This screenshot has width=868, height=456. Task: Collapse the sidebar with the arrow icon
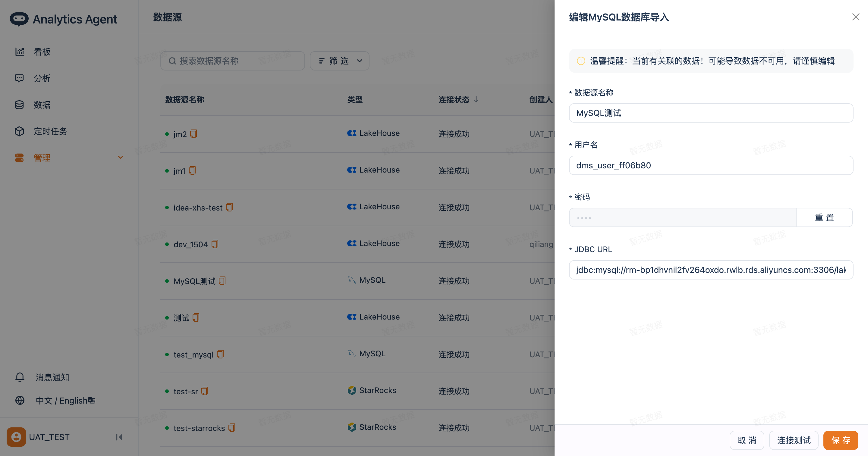119,437
